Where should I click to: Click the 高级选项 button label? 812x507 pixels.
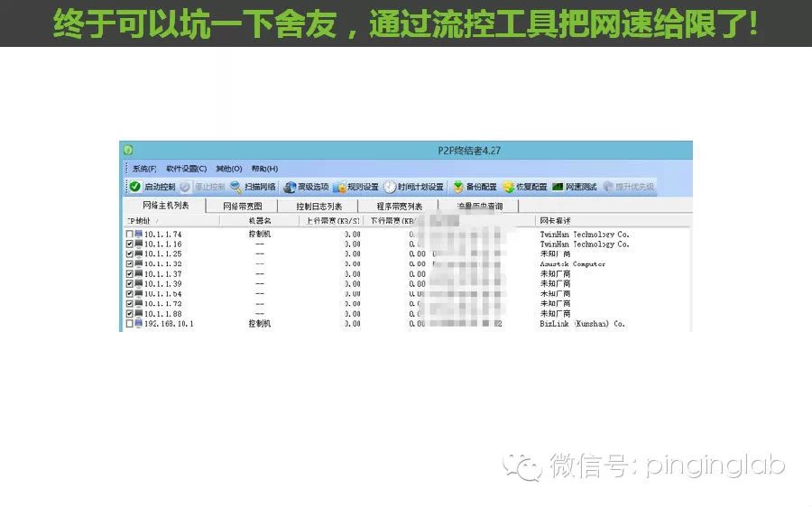(313, 187)
